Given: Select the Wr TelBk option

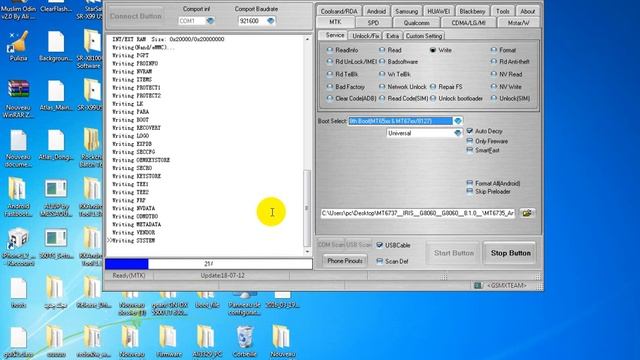Looking at the screenshot, I should tap(395, 74).
